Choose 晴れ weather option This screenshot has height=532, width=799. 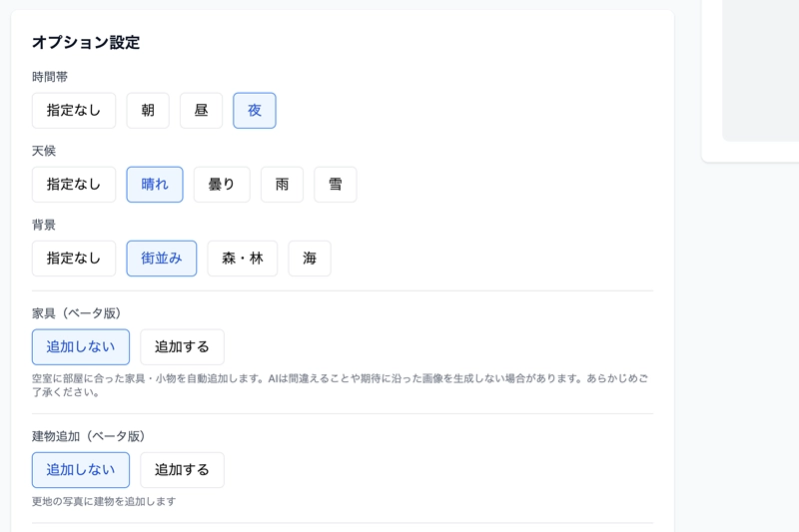click(155, 185)
